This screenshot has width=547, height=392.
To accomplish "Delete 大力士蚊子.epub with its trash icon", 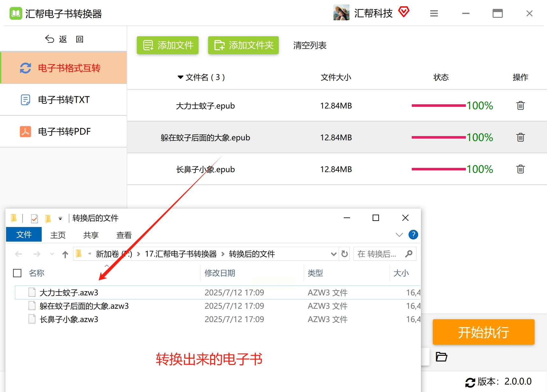I will pyautogui.click(x=520, y=106).
